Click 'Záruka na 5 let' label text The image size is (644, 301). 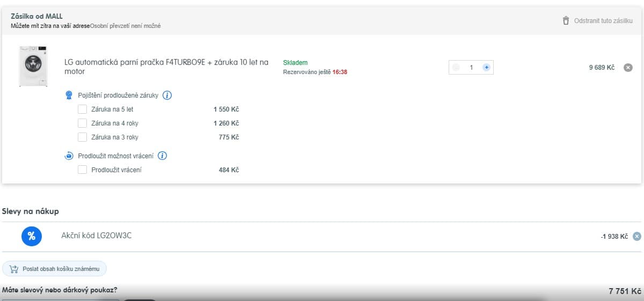(x=112, y=109)
